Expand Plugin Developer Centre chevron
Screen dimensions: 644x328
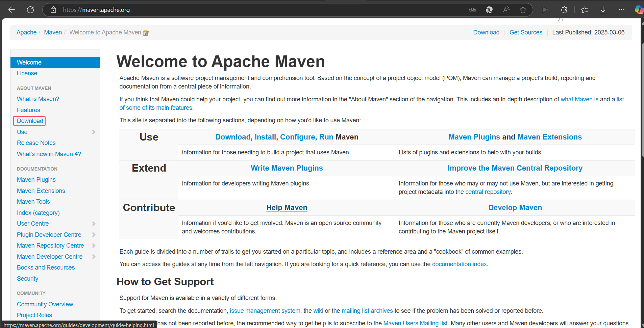[94, 235]
